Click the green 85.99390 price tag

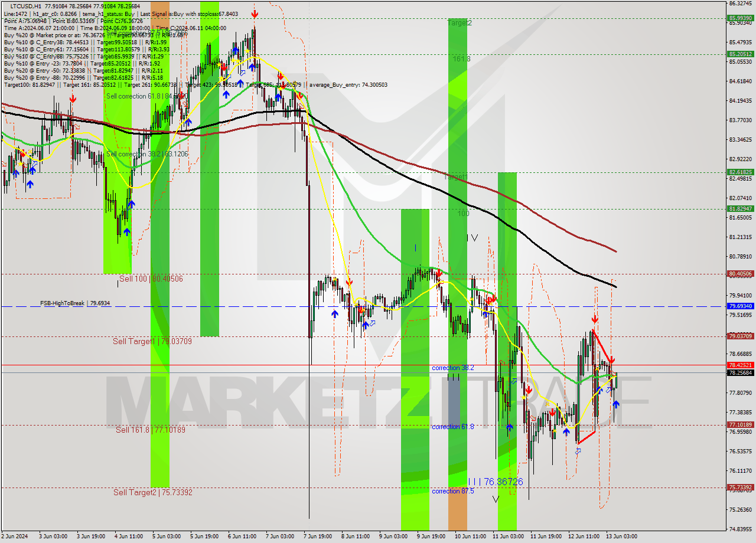pos(740,18)
